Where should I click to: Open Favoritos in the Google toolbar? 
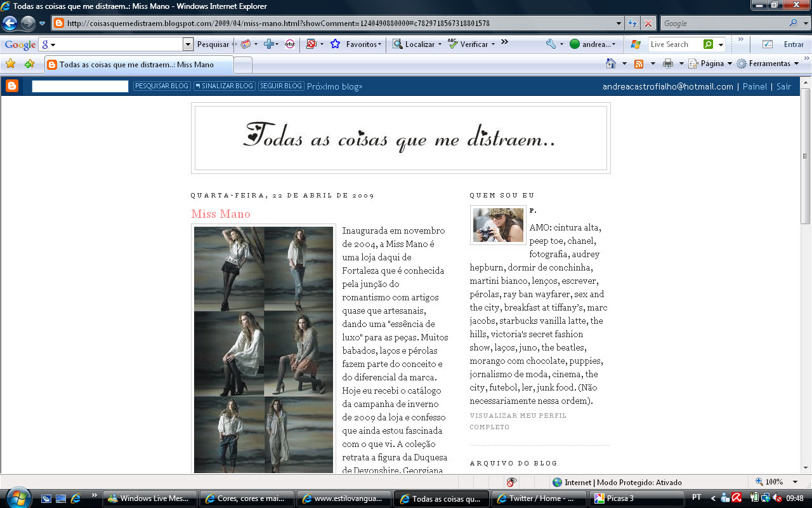(363, 44)
